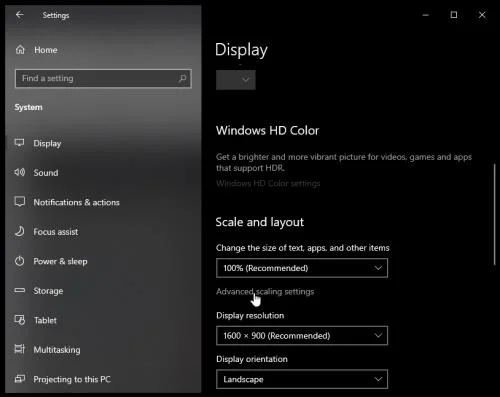The height and width of the screenshot is (397, 500).
Task: Click the Tablet icon
Action: 20,320
